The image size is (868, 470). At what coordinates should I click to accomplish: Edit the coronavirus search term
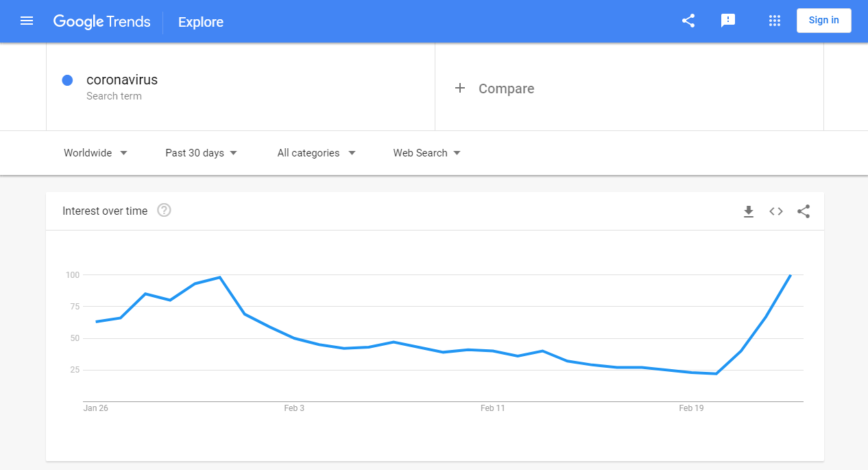point(122,80)
